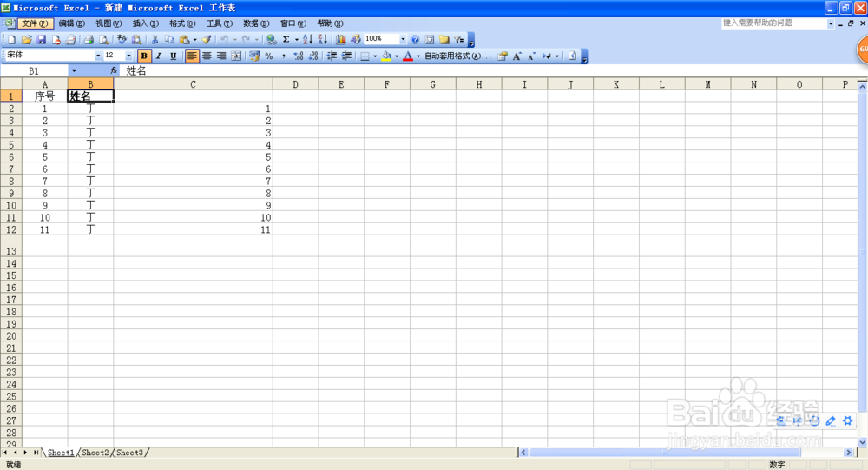The image size is (868, 470).
Task: Cut selection with the scissors icon
Action: click(x=155, y=39)
